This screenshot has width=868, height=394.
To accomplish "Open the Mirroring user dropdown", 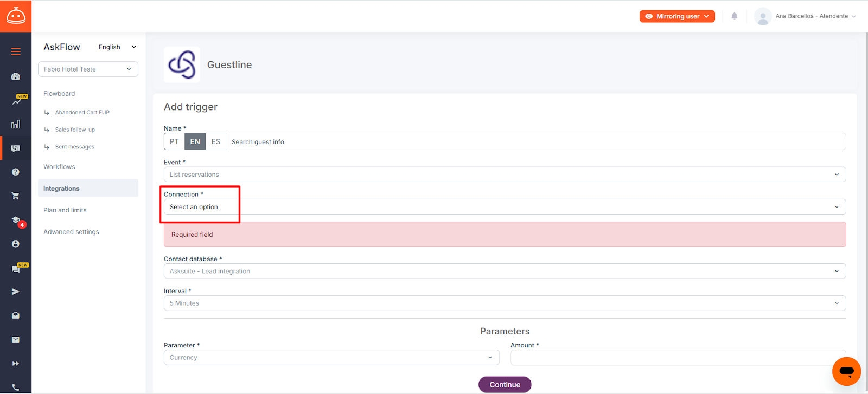I will 677,16.
